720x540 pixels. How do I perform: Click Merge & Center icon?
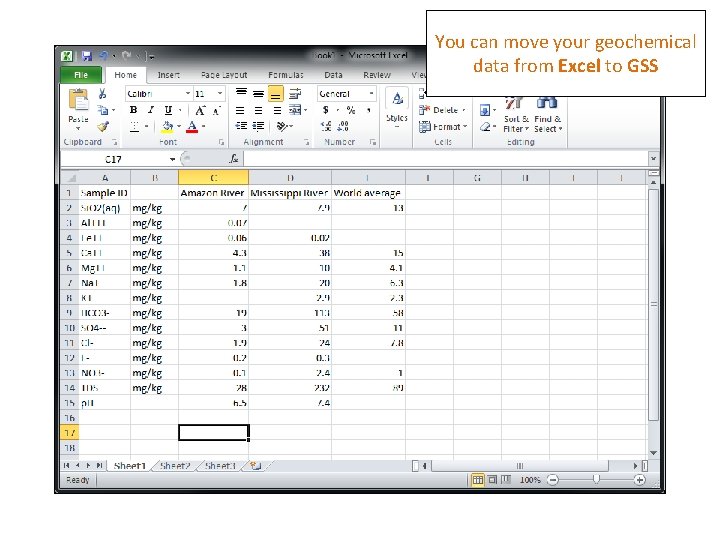click(x=295, y=110)
